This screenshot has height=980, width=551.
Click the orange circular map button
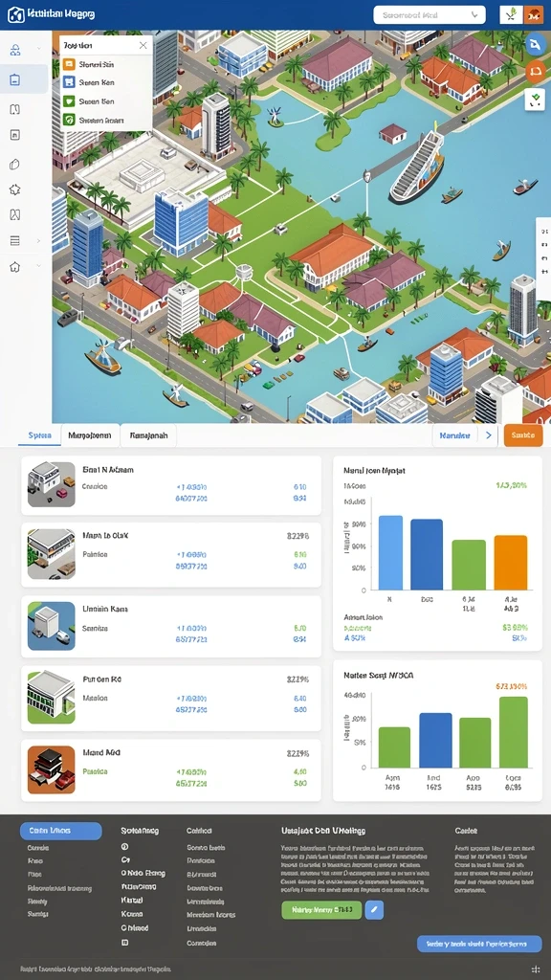pyautogui.click(x=535, y=72)
